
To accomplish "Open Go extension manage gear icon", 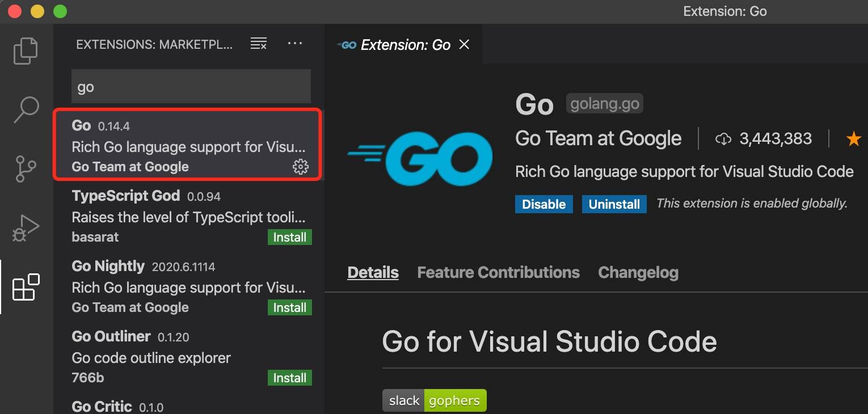I will [300, 167].
